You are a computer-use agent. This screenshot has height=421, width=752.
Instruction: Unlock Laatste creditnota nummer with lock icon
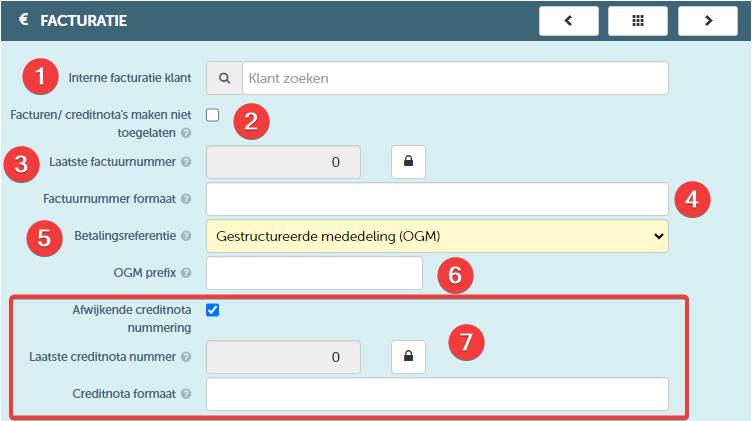click(408, 357)
